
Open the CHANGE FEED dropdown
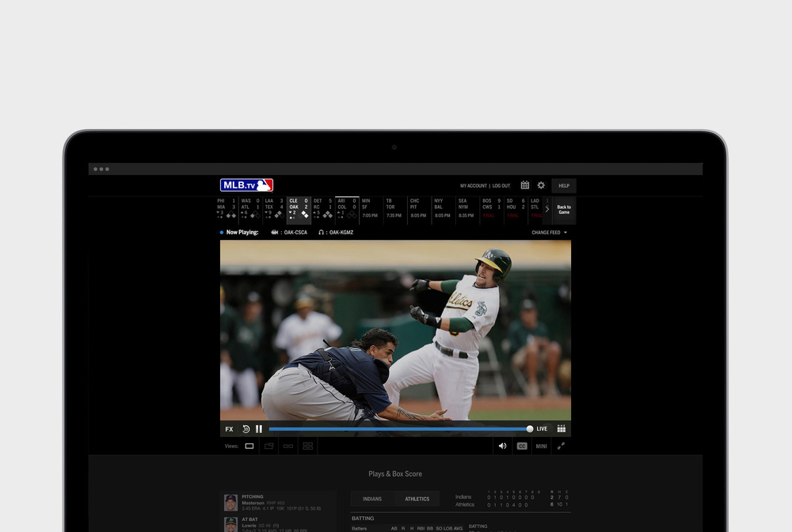coord(549,233)
